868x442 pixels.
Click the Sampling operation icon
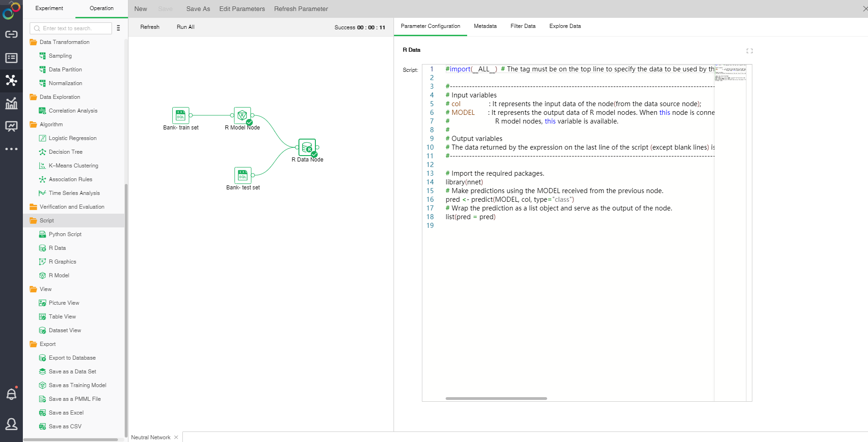[43, 56]
